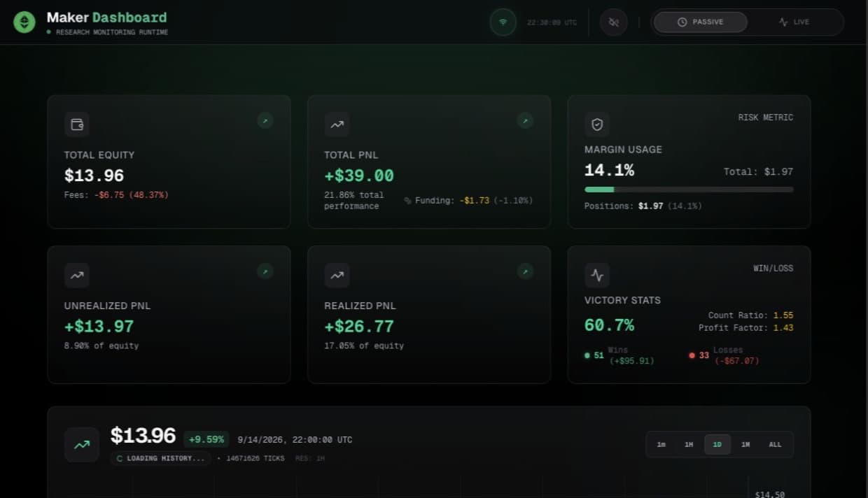
Task: Select the 1H chart timeframe
Action: click(x=689, y=445)
